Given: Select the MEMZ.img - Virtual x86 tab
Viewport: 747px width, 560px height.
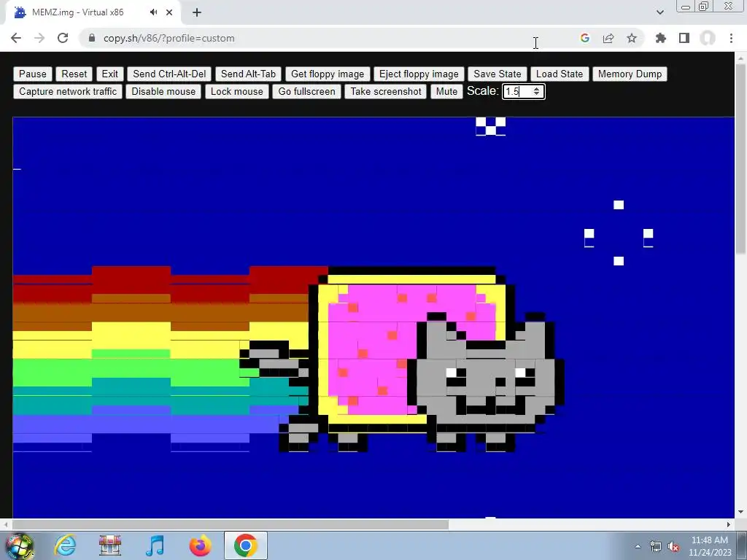Looking at the screenshot, I should [93, 12].
